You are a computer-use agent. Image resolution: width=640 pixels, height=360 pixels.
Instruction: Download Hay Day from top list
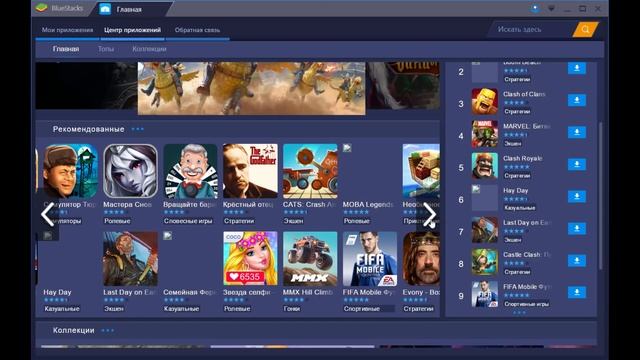577,196
